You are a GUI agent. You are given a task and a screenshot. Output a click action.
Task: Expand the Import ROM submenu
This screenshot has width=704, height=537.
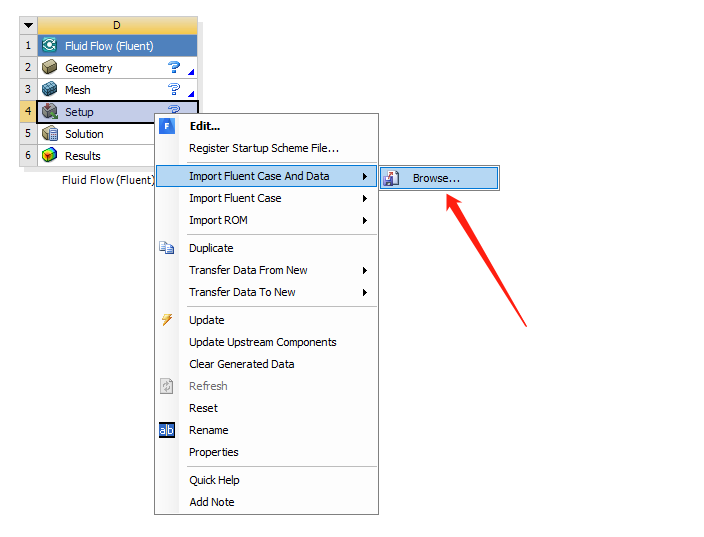click(365, 220)
